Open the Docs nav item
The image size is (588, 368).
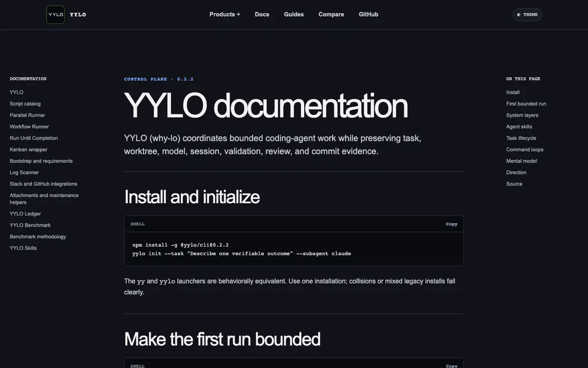point(262,14)
